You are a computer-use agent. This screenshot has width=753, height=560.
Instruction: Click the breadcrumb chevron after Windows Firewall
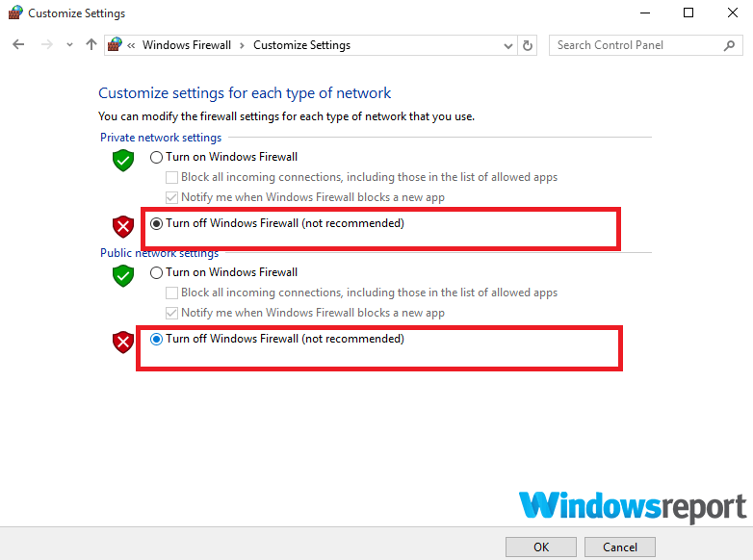[x=242, y=45]
